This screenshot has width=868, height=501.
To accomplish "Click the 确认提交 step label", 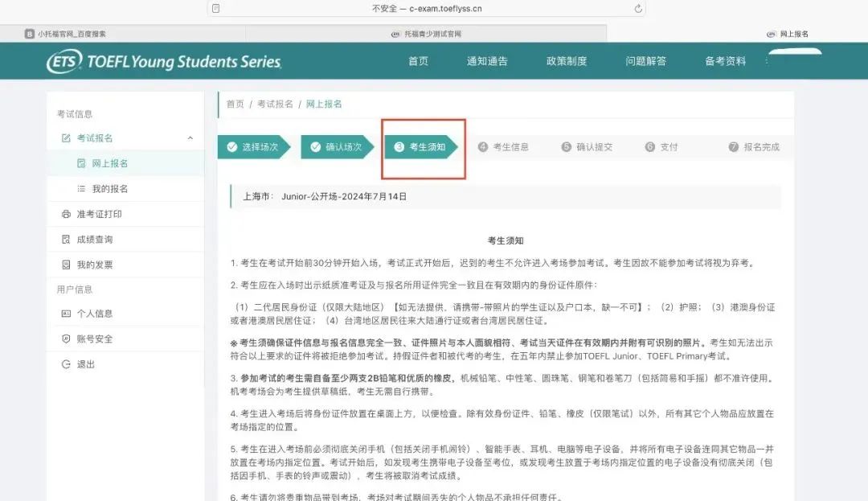I will 594,146.
